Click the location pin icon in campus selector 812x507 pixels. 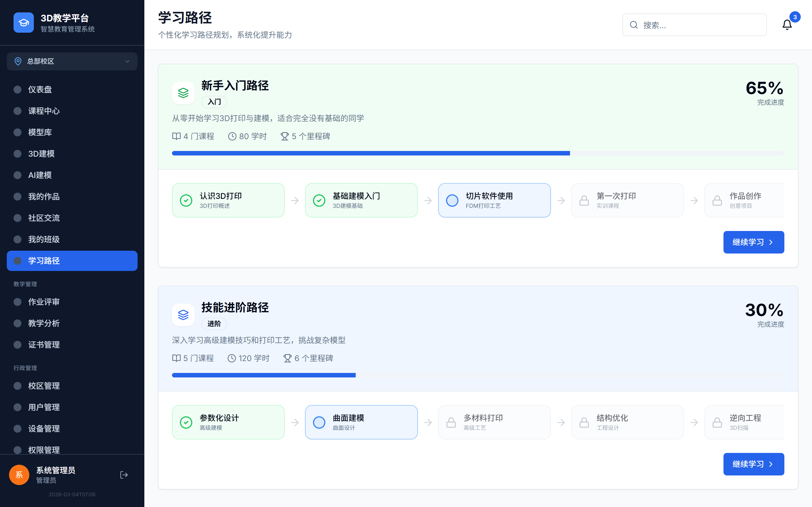coord(18,61)
